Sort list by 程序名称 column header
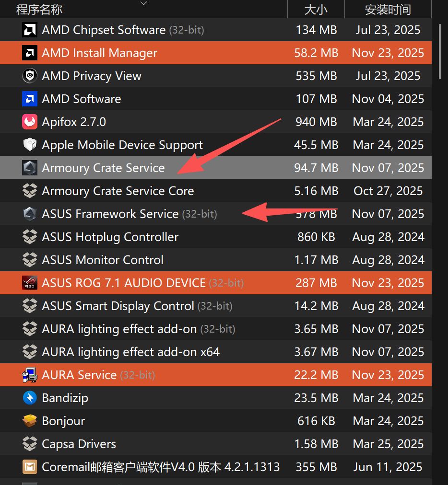 point(39,9)
